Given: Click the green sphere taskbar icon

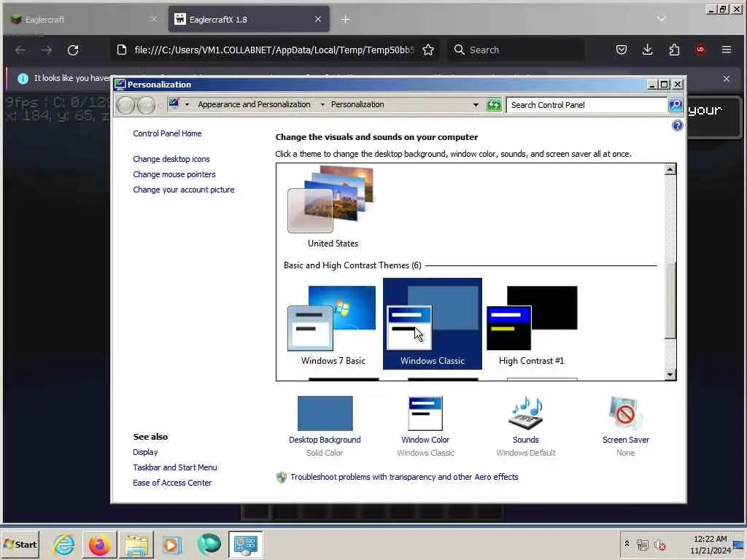Looking at the screenshot, I should pos(209,544).
